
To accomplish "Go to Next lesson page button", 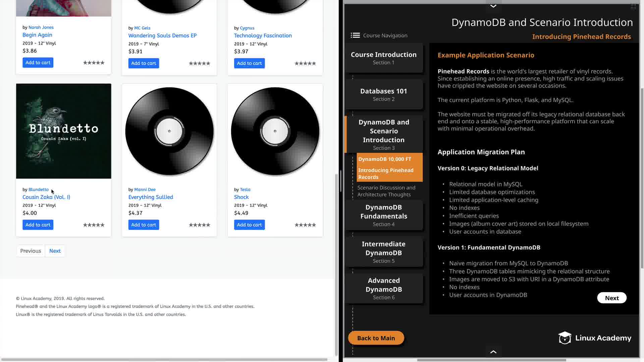I will pyautogui.click(x=611, y=298).
